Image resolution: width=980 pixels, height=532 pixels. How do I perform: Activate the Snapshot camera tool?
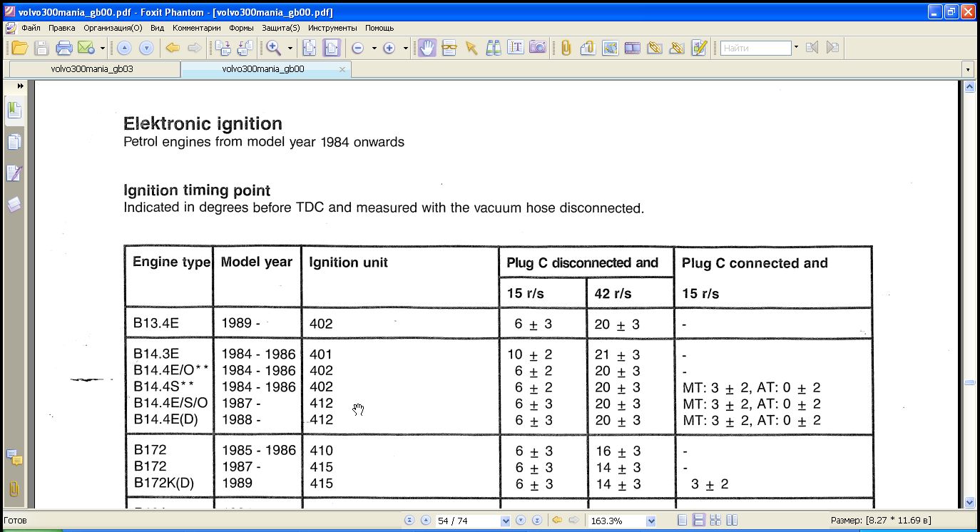pyautogui.click(x=537, y=48)
